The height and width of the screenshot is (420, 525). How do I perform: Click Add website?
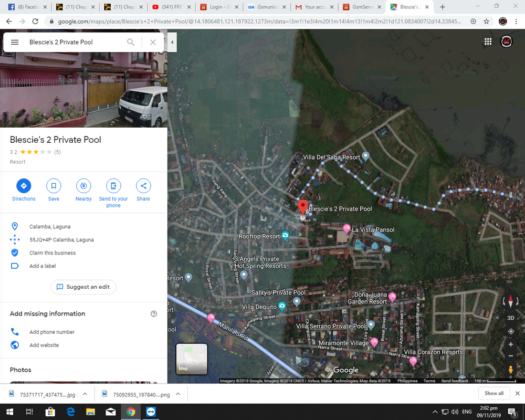pyautogui.click(x=83, y=345)
